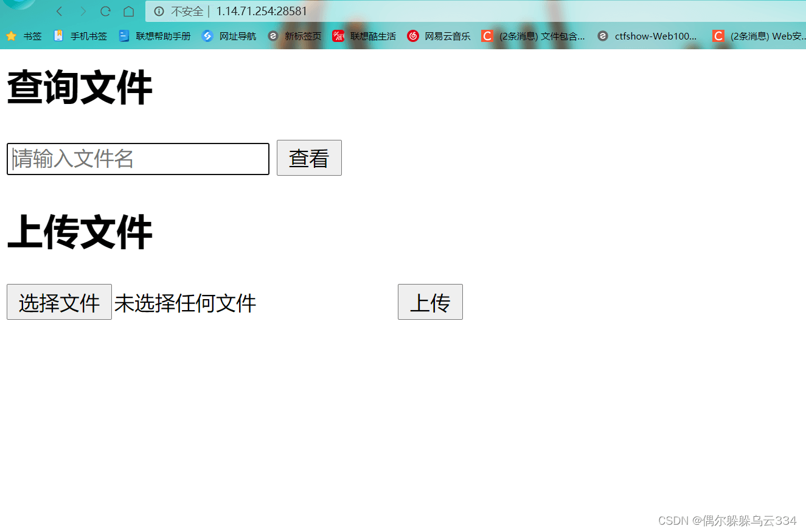Click the 选择文件 file chooser button
This screenshot has width=806, height=532.
[x=59, y=302]
